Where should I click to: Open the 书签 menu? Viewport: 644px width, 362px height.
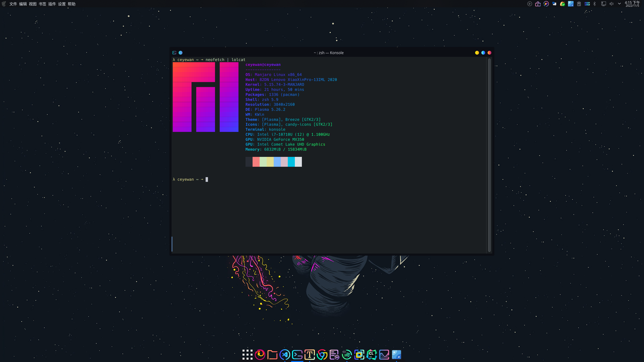pyautogui.click(x=42, y=4)
